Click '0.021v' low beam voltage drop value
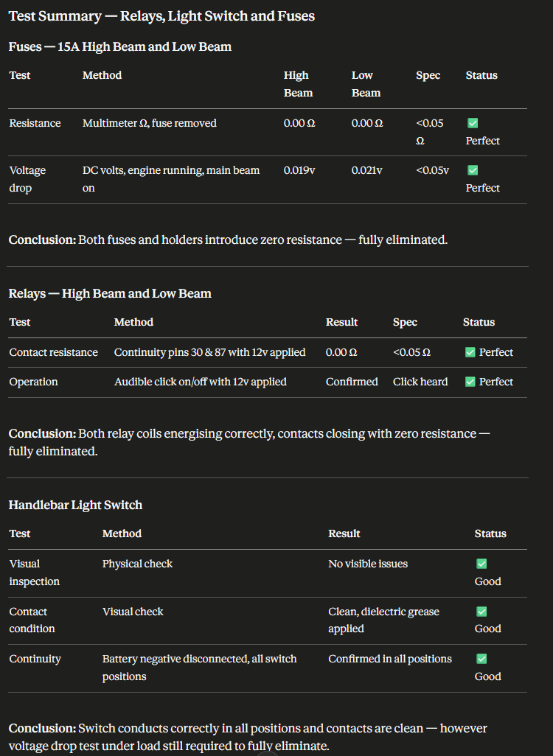Screen dimensions: 553x756 (x=366, y=170)
